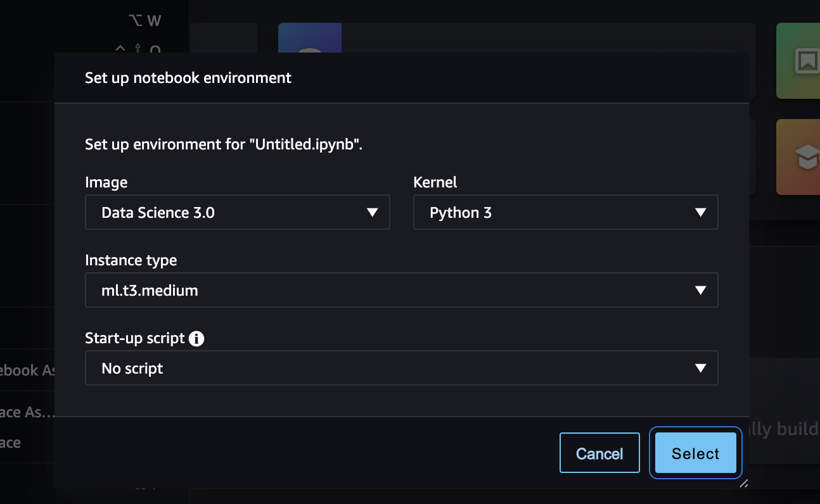Expand the Start-up script dropdown showing No script
Screen dimensions: 820x504
401,369
